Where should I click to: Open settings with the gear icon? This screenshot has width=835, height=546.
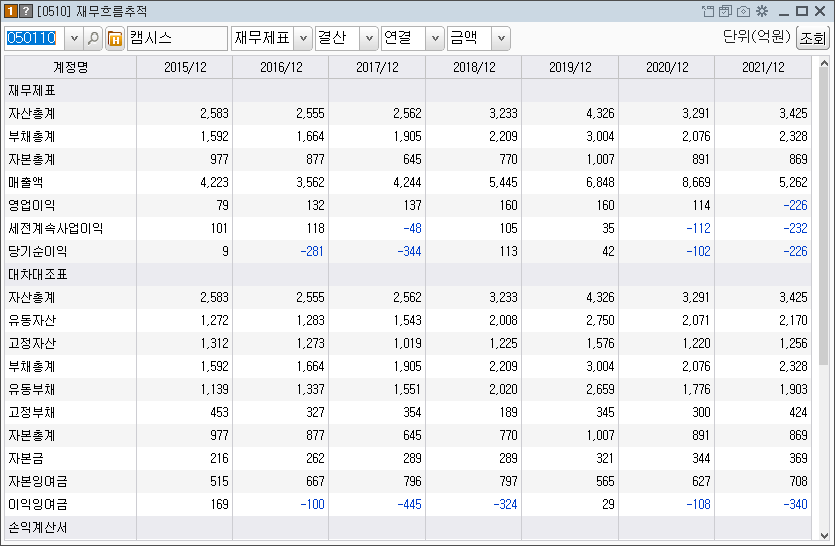pos(762,11)
